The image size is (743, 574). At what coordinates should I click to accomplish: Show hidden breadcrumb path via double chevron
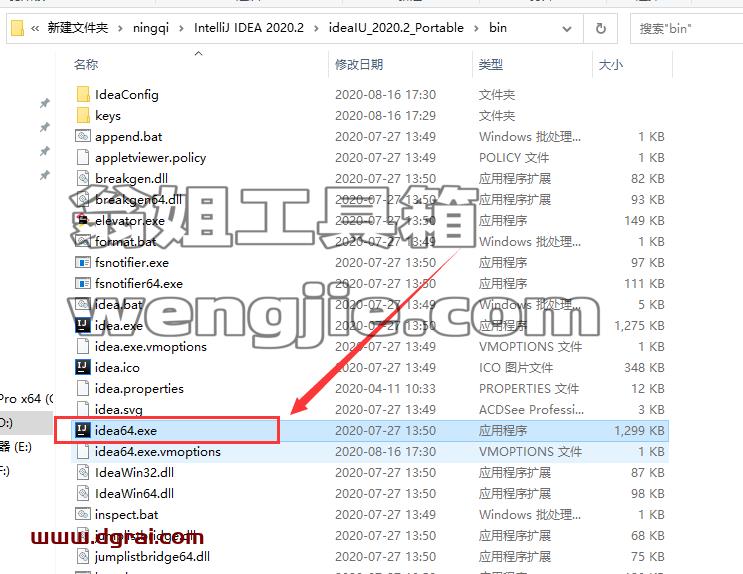(x=35, y=28)
